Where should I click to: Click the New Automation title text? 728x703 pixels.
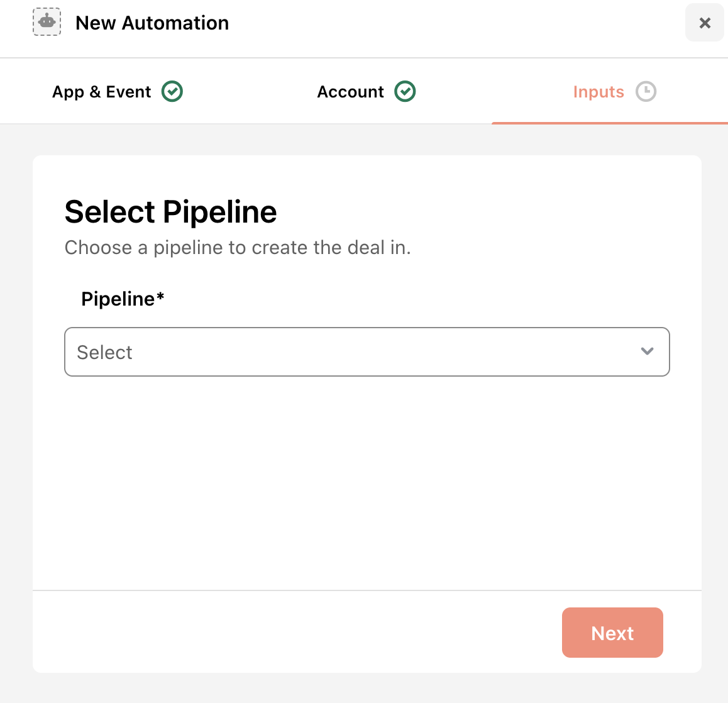point(152,23)
